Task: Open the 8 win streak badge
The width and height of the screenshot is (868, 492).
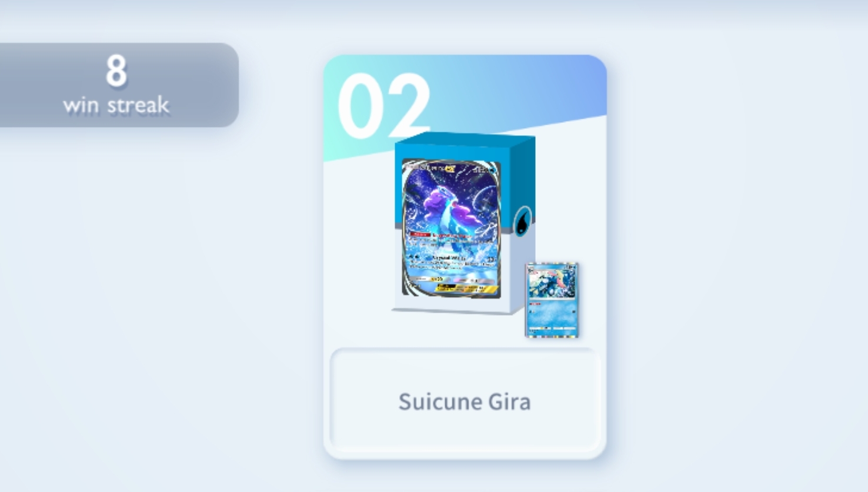Action: [118, 85]
